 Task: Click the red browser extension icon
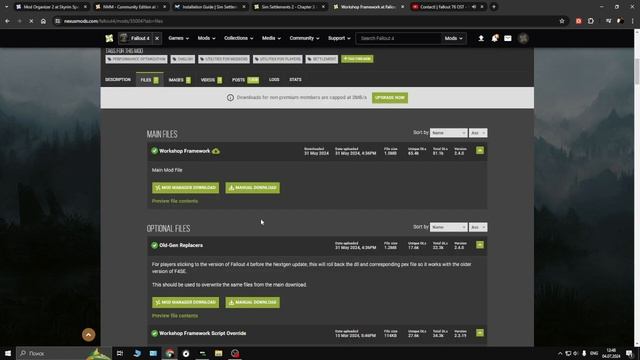coord(579,21)
